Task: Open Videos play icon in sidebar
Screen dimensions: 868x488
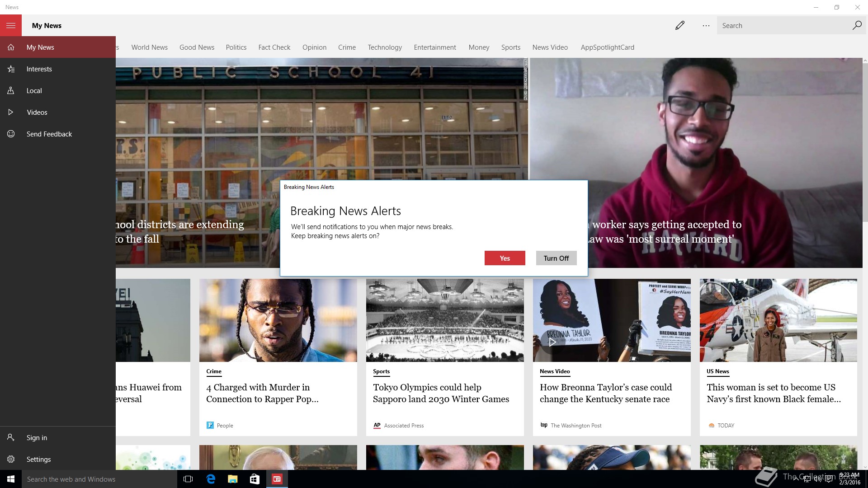Action: pos(11,112)
